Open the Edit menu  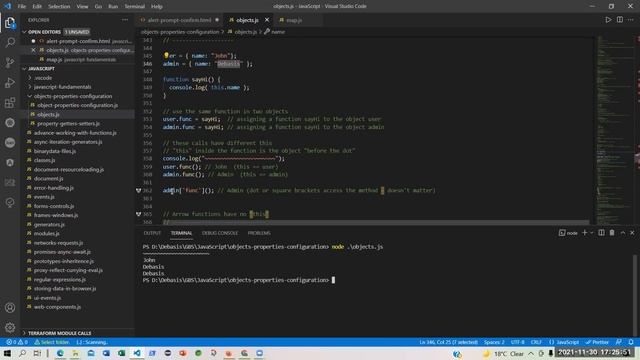(37, 7)
